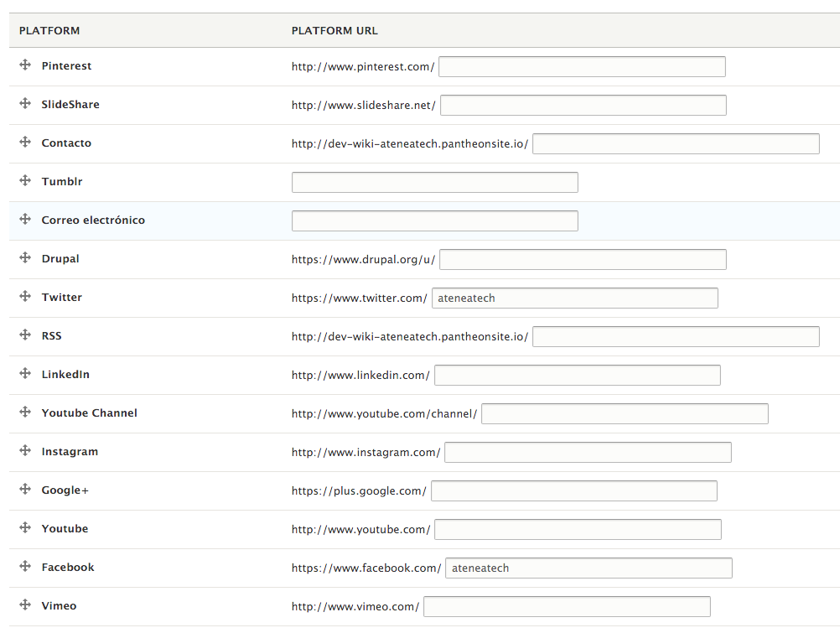The height and width of the screenshot is (633, 840).
Task: Focus the Instagram URL input field
Action: point(589,453)
